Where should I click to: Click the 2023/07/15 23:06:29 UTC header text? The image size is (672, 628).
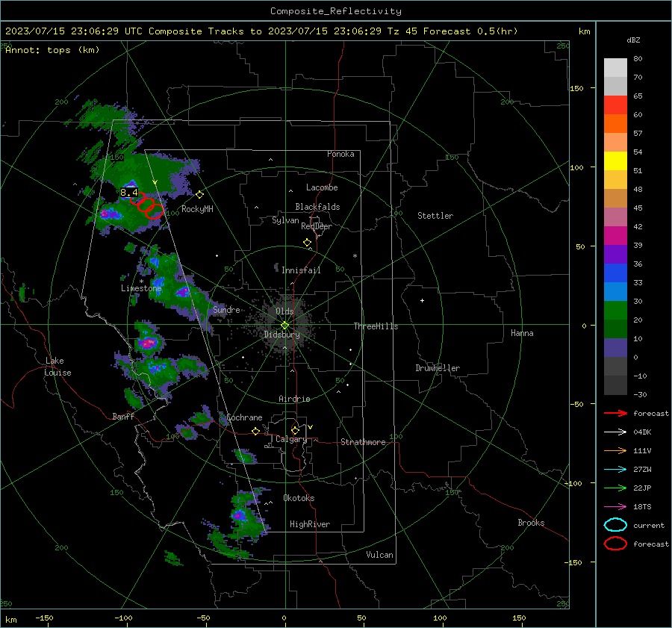(x=73, y=31)
